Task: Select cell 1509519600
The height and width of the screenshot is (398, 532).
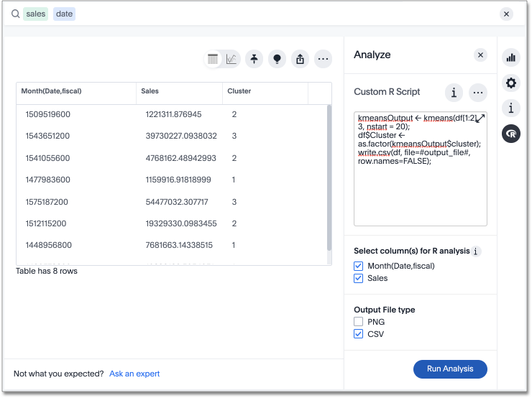Action: (48, 114)
